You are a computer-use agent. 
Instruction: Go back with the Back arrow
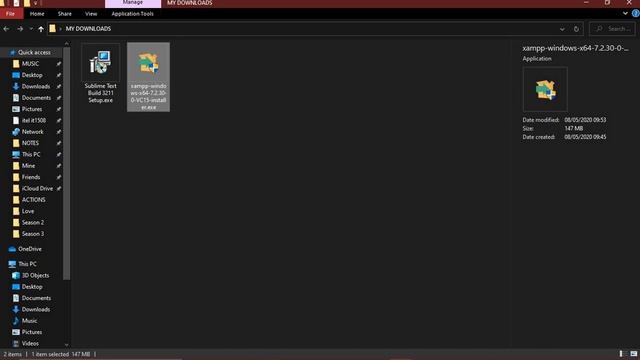(x=6, y=29)
